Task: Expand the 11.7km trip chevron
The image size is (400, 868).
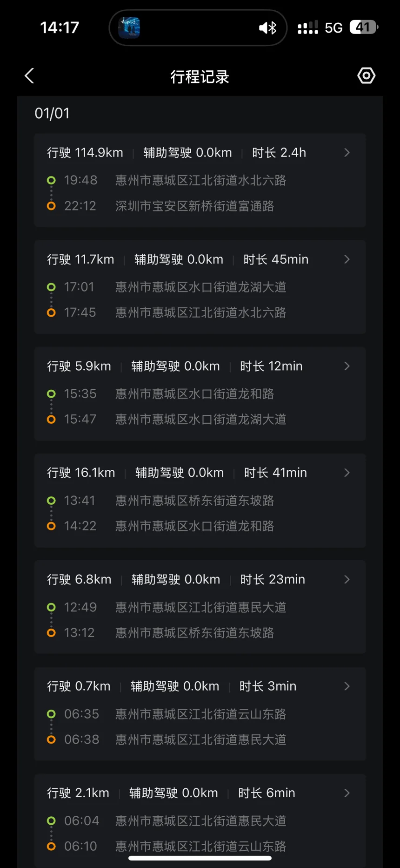Action: [x=347, y=259]
